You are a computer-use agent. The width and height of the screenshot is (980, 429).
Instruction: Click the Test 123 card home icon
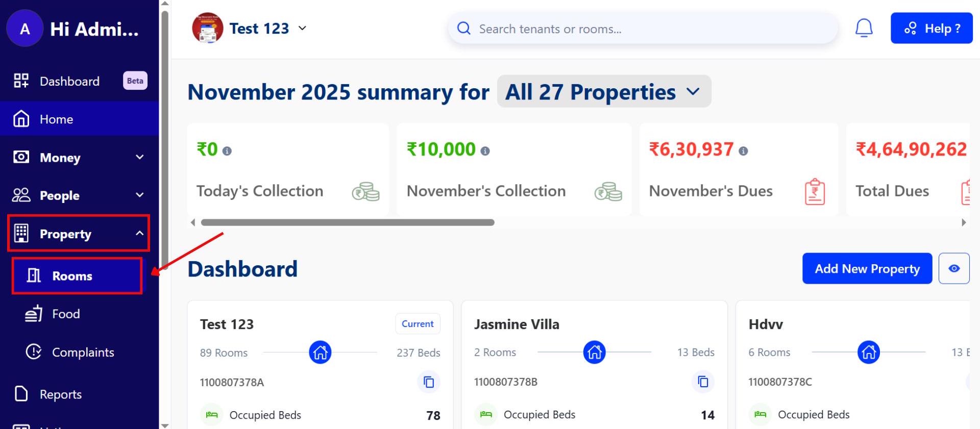[x=320, y=352]
